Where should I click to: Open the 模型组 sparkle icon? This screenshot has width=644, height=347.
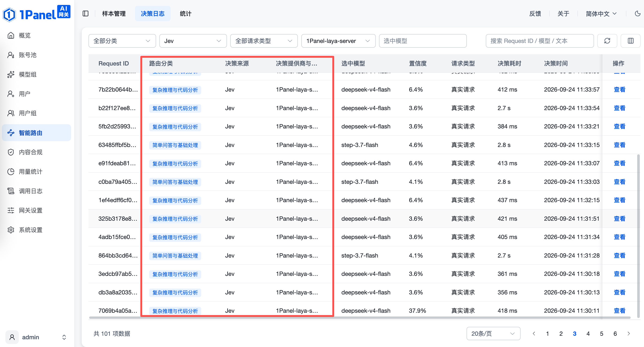(11, 74)
